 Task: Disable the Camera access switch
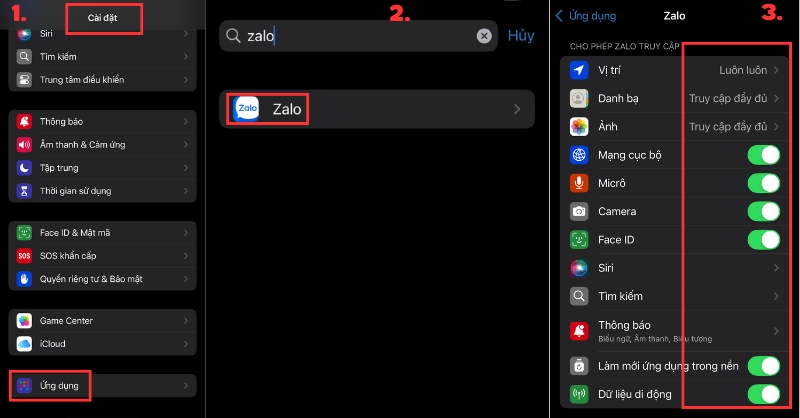[x=764, y=211]
